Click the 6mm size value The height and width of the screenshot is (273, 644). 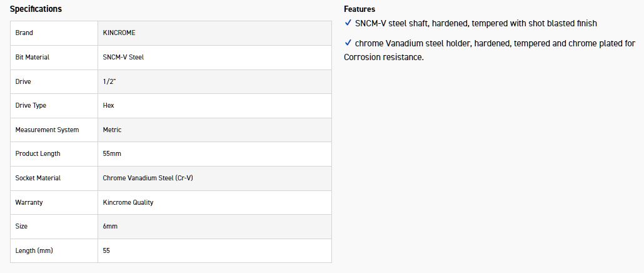[109, 226]
